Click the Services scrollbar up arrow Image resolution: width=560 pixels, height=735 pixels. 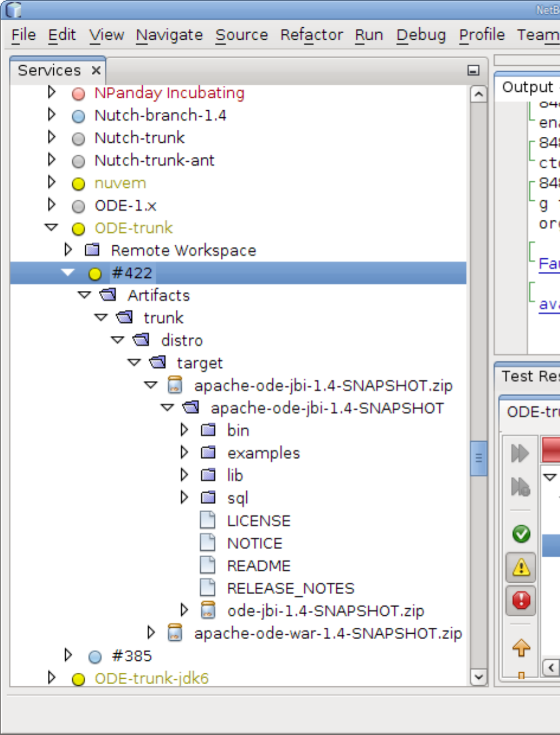click(478, 95)
